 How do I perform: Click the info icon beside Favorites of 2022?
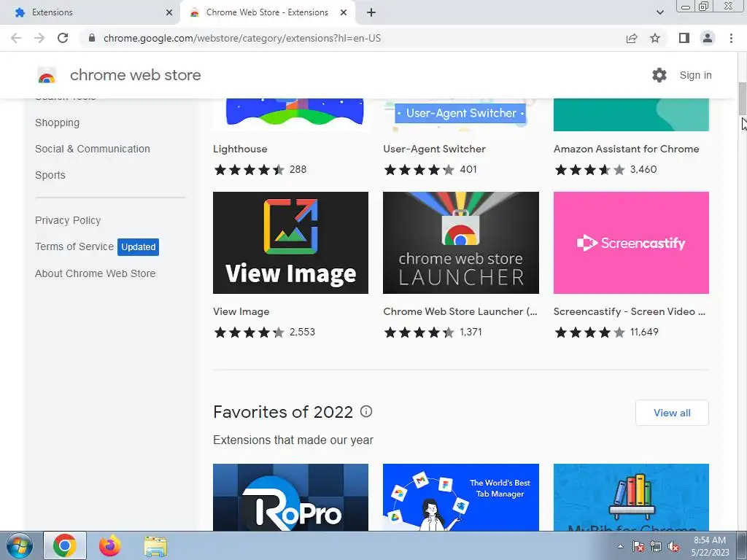[x=366, y=411]
